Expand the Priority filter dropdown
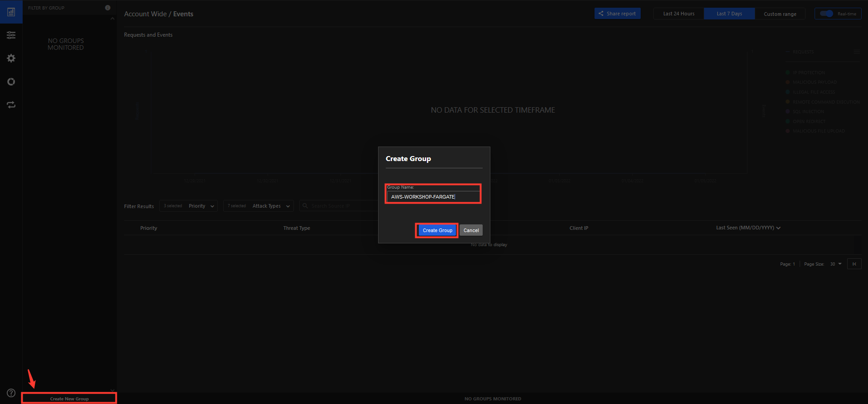 coord(188,206)
